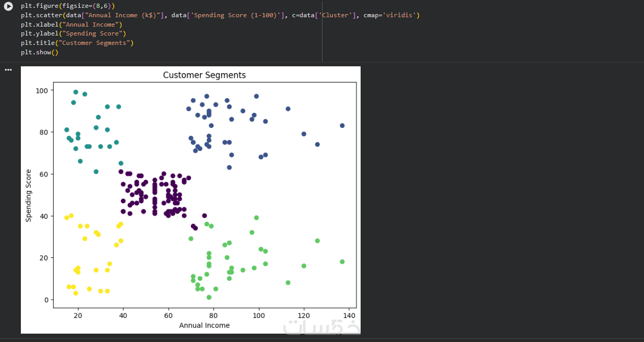Screen dimensions: 644x342
Task: Click the rotated Spending Score y-axis label
Action: tap(29, 195)
